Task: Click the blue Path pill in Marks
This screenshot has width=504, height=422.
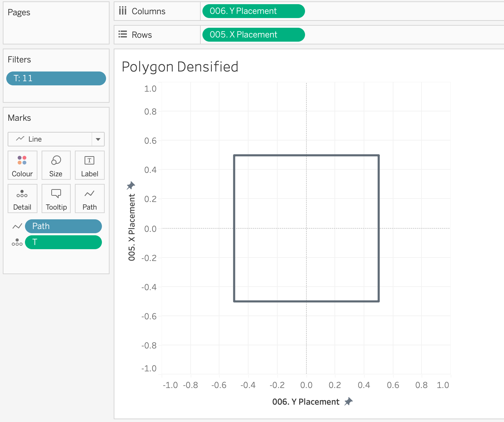Action: (x=63, y=226)
